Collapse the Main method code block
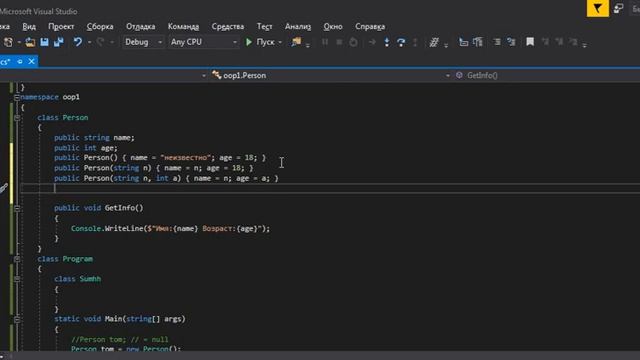Viewport: 640px width, 360px height. pos(17,319)
